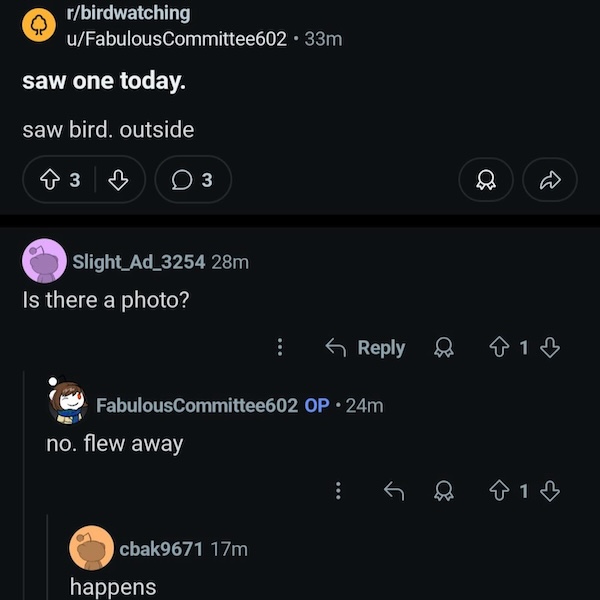600x600 pixels.
Task: Open more options on Slight_Ad_3254's comment
Action: pyautogui.click(x=280, y=348)
